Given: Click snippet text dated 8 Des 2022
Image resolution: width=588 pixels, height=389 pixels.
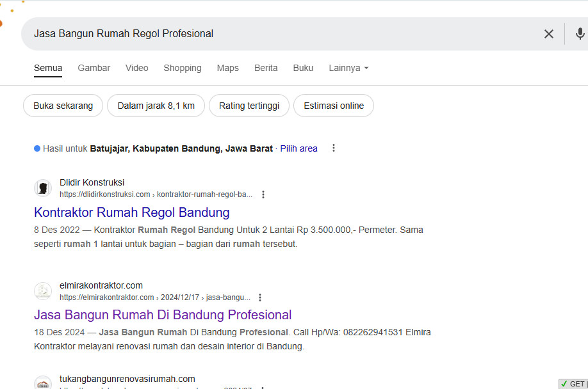Looking at the screenshot, I should [x=229, y=237].
